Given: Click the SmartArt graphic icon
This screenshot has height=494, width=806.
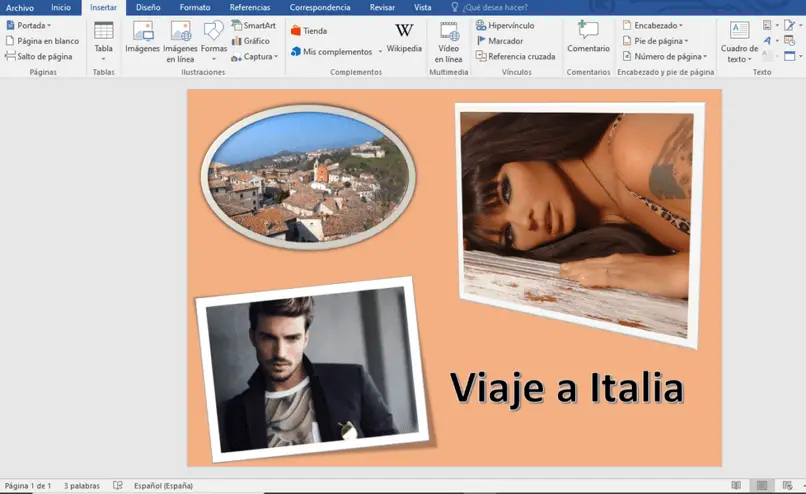Looking at the screenshot, I should (x=252, y=25).
